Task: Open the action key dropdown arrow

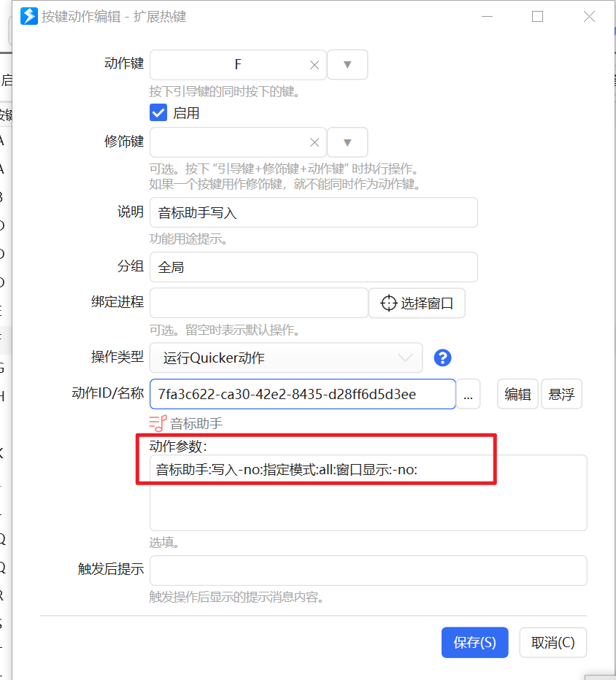Action: tap(347, 65)
